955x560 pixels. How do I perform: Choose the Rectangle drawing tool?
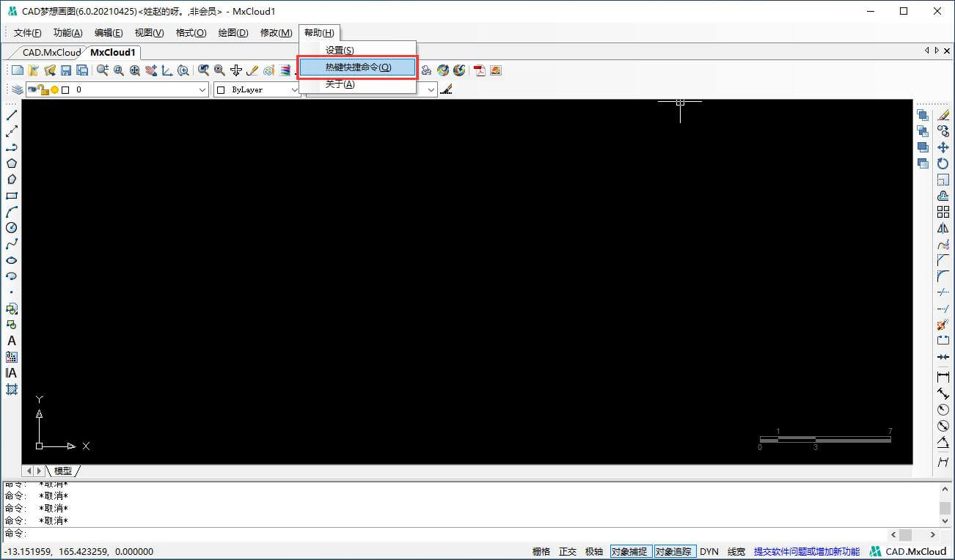pos(12,196)
